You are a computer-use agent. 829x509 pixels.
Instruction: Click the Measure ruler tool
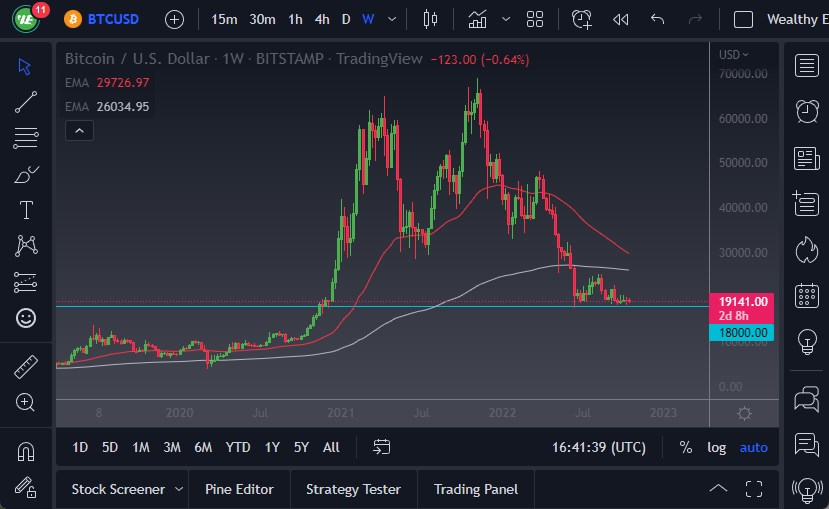[x=26, y=366]
